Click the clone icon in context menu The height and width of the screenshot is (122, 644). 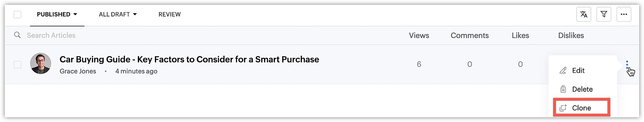(563, 108)
